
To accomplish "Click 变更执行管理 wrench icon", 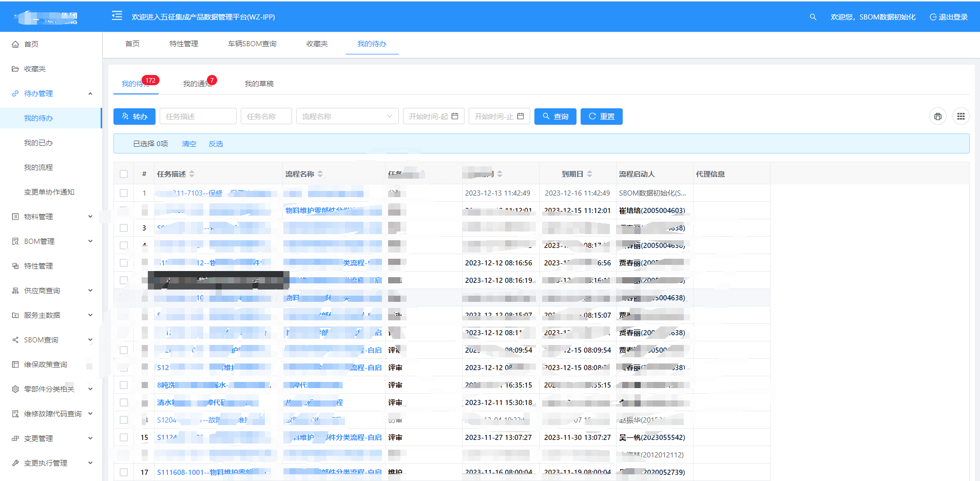I will pyautogui.click(x=15, y=463).
